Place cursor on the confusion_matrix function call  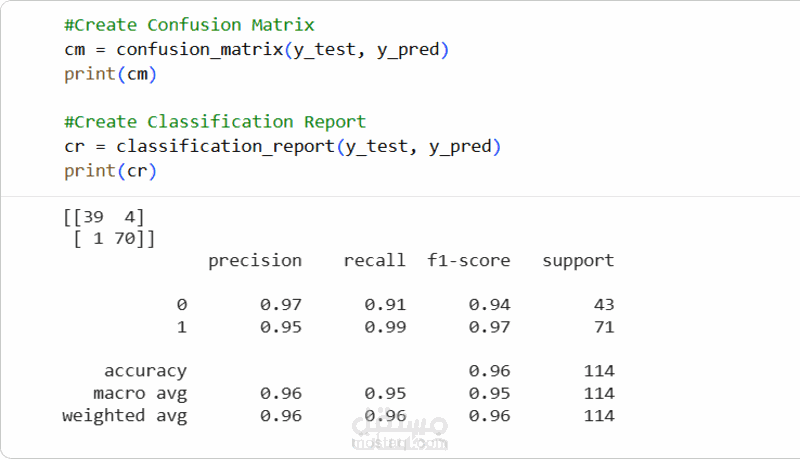pos(199,49)
